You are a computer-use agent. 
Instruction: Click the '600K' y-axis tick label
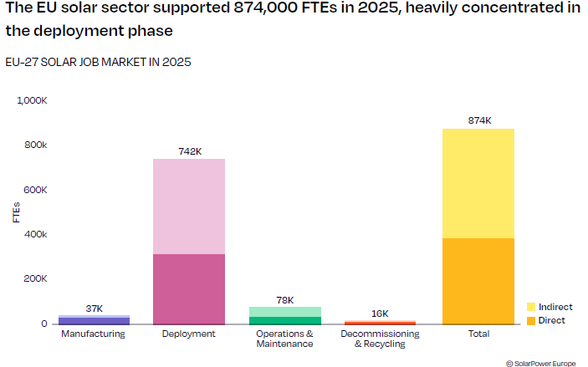pos(35,190)
